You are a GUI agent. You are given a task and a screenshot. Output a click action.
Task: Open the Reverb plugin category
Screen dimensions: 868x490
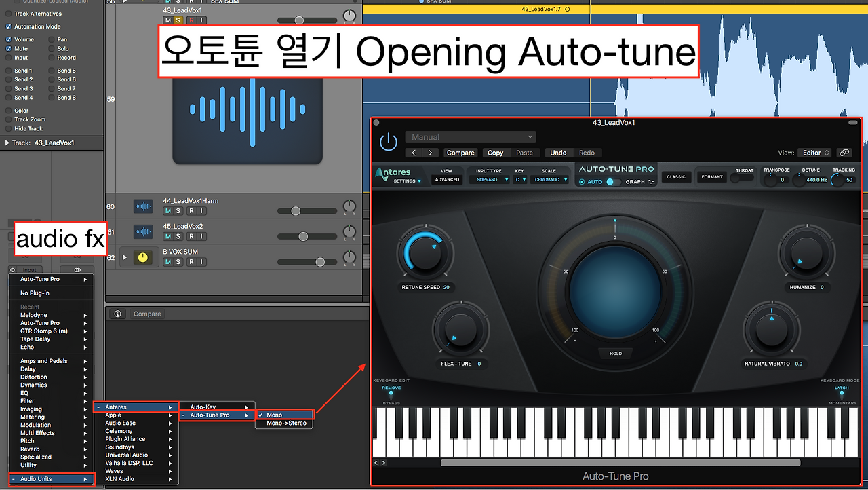53,449
